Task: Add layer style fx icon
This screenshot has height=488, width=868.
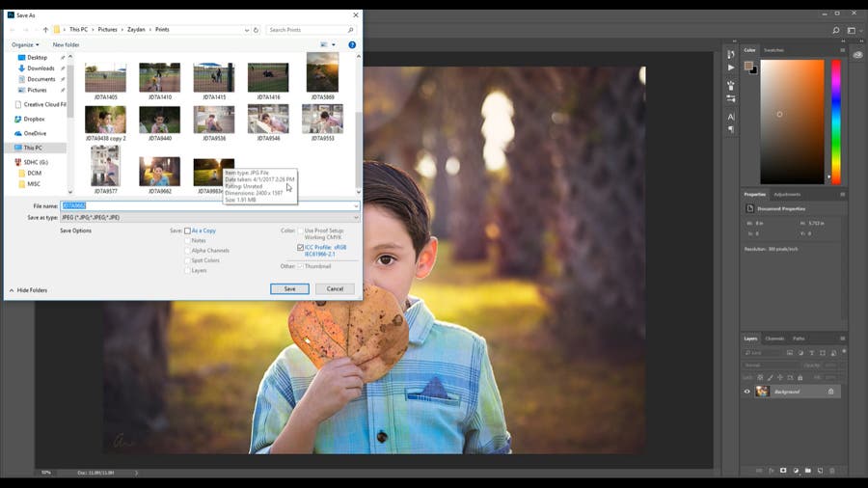Action: point(772,471)
